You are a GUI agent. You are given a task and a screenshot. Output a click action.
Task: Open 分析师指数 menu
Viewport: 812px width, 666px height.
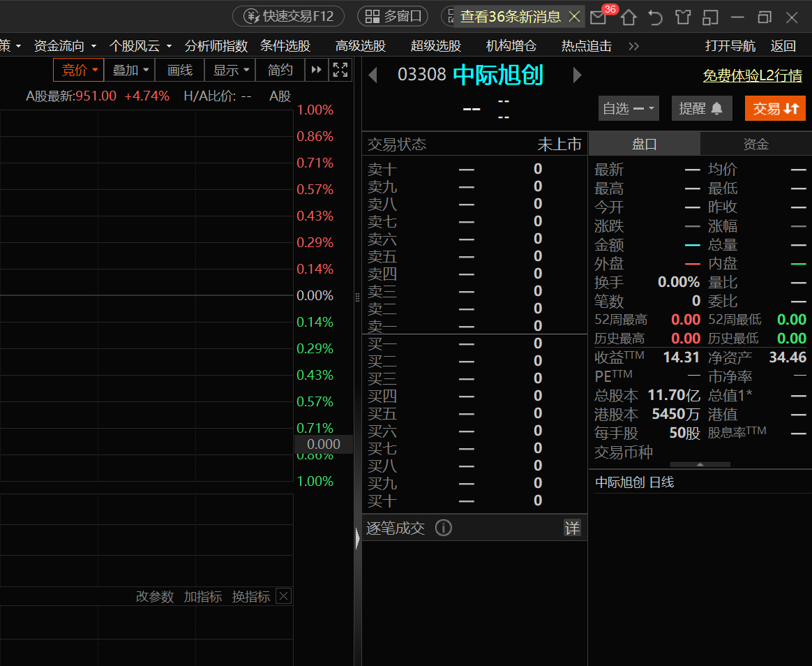[x=216, y=46]
